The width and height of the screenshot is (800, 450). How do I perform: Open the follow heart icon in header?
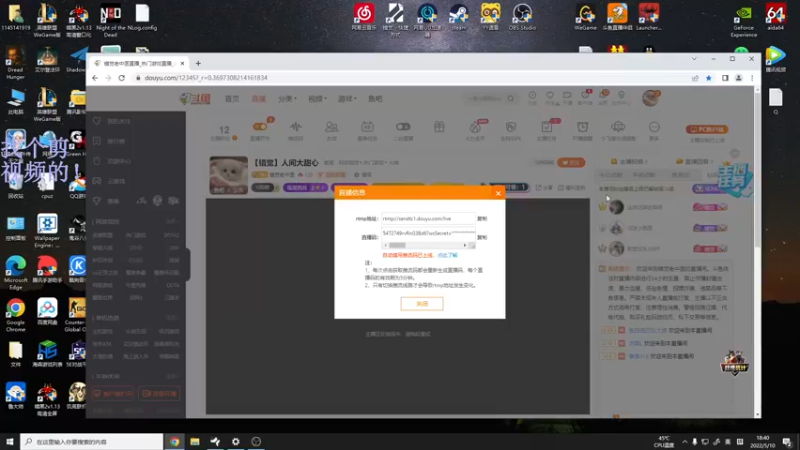(549, 97)
